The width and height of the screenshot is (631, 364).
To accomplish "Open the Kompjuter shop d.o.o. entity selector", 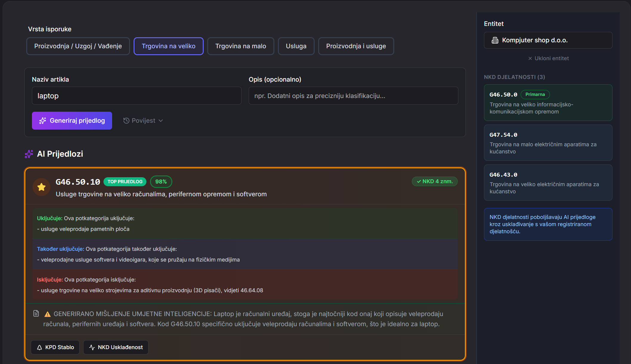I will 548,40.
